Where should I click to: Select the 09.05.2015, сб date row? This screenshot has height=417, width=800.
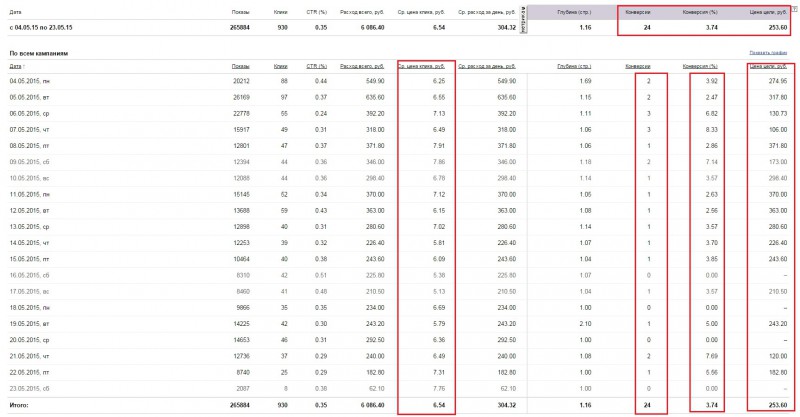[x=29, y=162]
